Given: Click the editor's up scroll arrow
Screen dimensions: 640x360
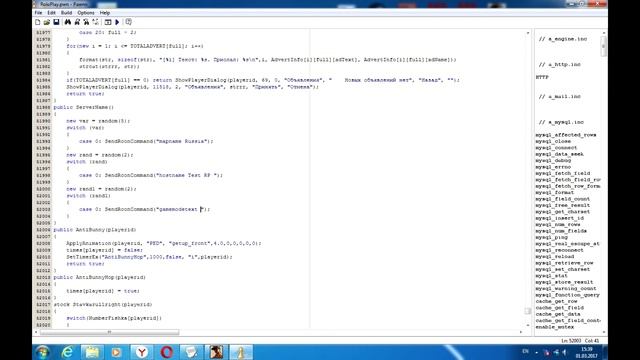Looking at the screenshot, I should pos(528,33).
